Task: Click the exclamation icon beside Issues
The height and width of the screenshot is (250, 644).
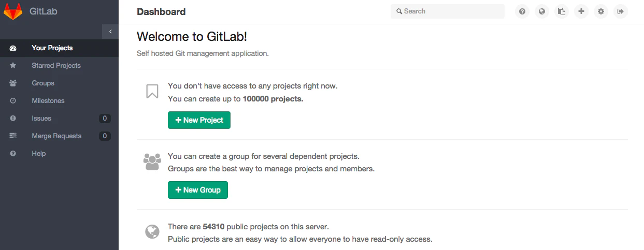Action: (x=13, y=118)
